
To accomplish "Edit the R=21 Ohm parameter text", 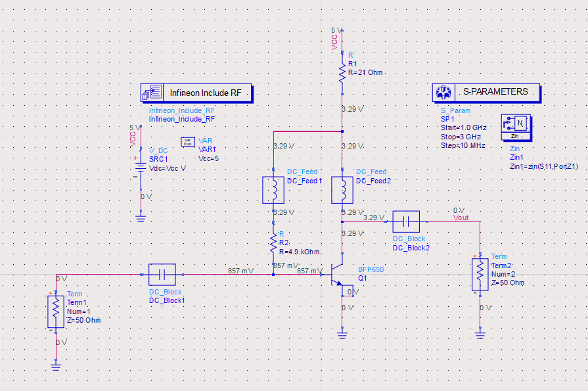I will point(365,72).
